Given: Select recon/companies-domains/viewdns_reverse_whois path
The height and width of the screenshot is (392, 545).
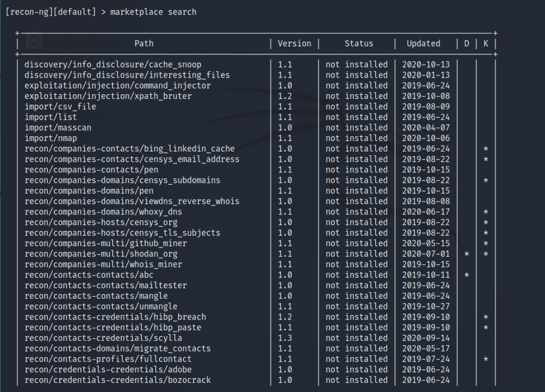Looking at the screenshot, I should [x=132, y=202].
